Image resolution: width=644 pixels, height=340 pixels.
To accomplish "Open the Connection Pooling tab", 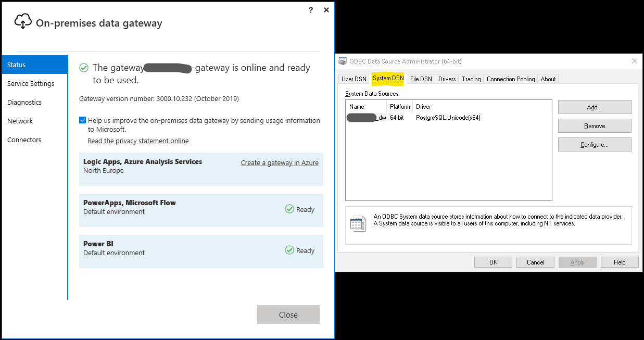I will pyautogui.click(x=510, y=79).
